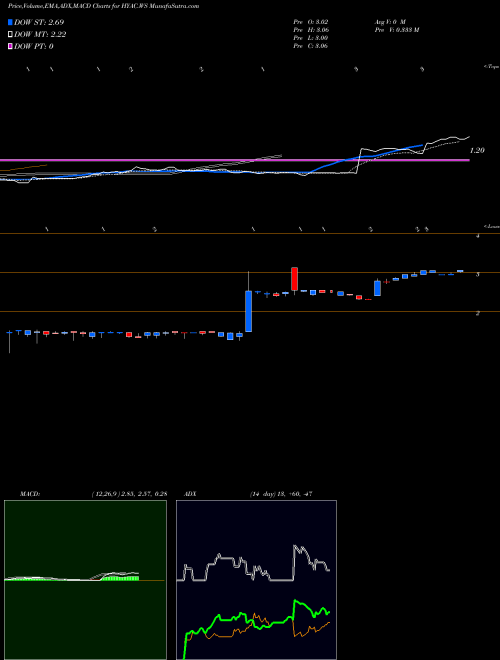Click the '<Tops' marker label
500x660 pixels.
pos(491,67)
